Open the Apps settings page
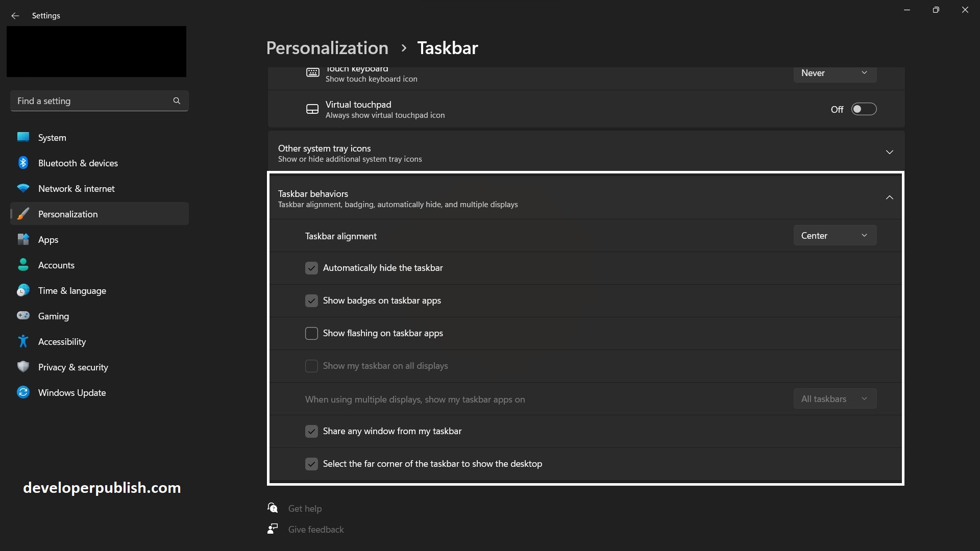The width and height of the screenshot is (980, 551). tap(48, 239)
